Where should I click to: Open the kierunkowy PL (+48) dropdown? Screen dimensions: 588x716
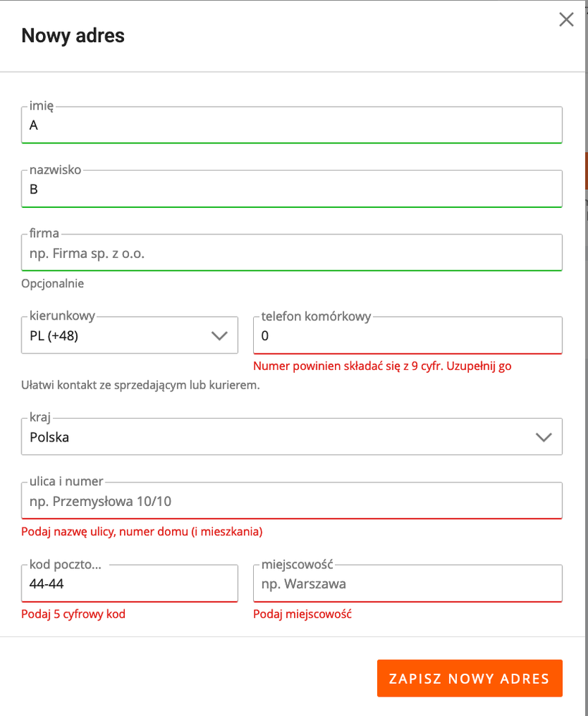130,335
